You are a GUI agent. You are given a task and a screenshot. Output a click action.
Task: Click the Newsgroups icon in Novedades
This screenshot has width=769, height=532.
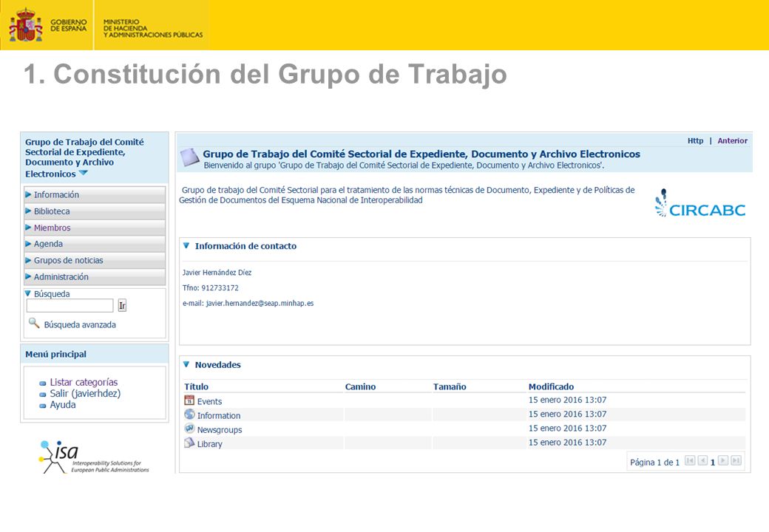click(x=189, y=429)
